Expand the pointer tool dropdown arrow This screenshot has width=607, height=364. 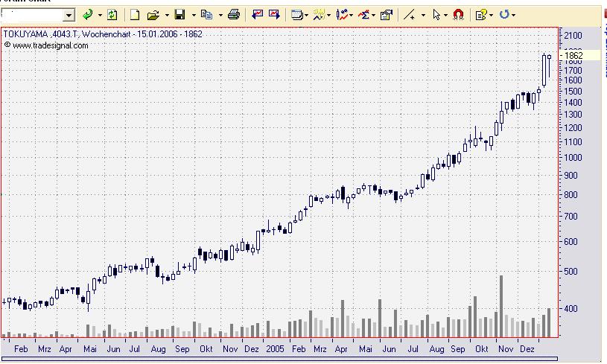coord(445,16)
